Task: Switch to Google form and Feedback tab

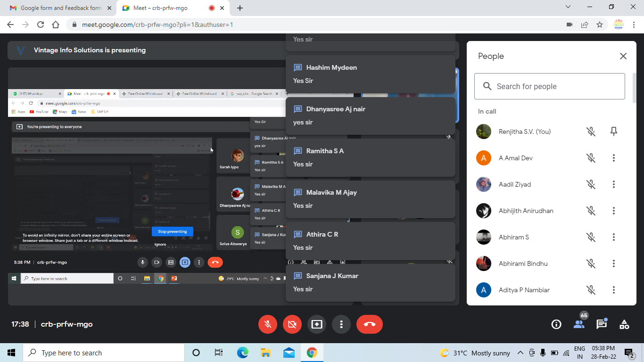Action: (x=61, y=8)
